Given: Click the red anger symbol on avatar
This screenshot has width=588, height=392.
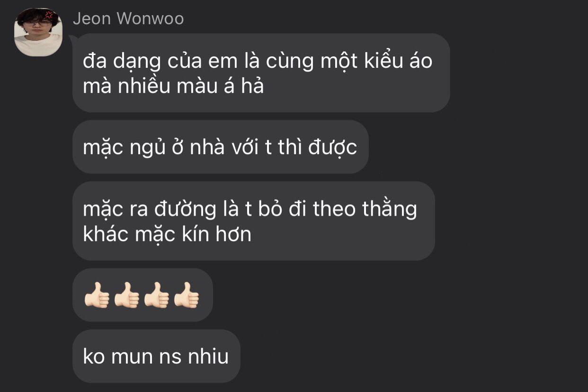Looking at the screenshot, I should coord(49,14).
